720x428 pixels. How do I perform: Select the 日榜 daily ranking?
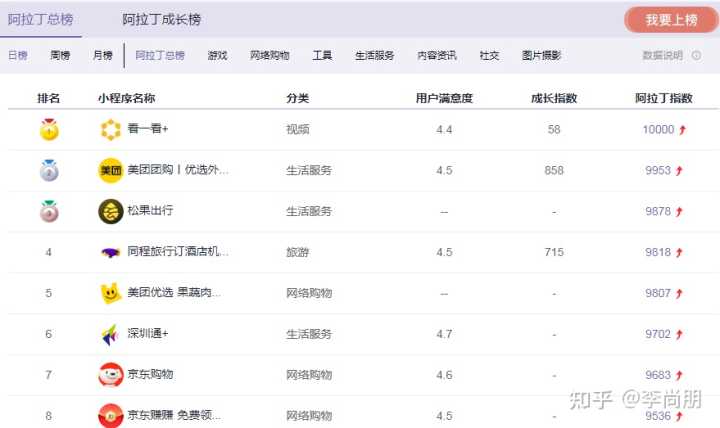(18, 56)
